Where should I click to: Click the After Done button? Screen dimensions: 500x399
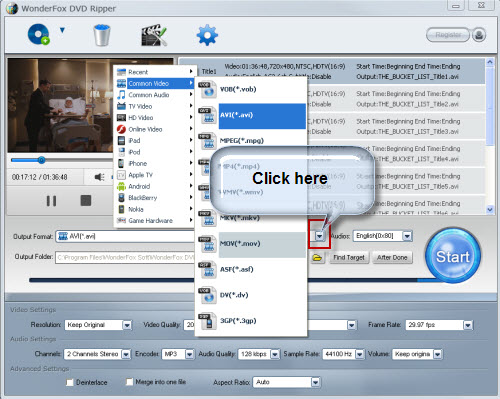pos(392,257)
